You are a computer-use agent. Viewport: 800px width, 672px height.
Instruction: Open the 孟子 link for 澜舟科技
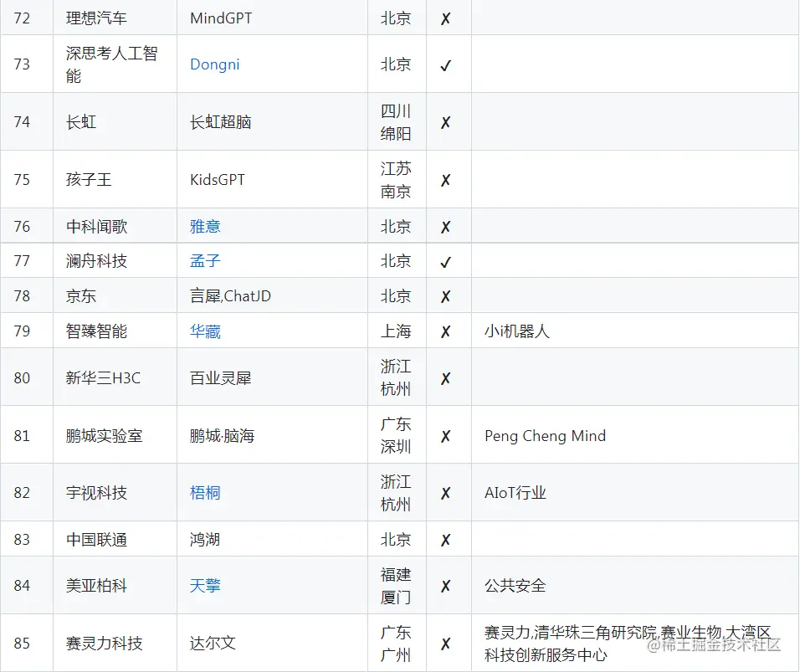click(x=203, y=260)
